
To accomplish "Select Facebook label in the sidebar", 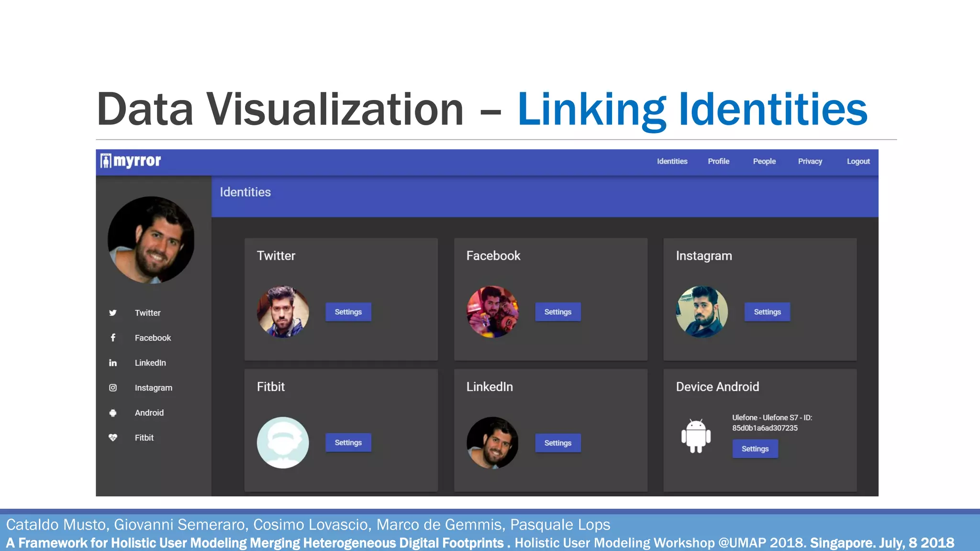I will point(153,338).
